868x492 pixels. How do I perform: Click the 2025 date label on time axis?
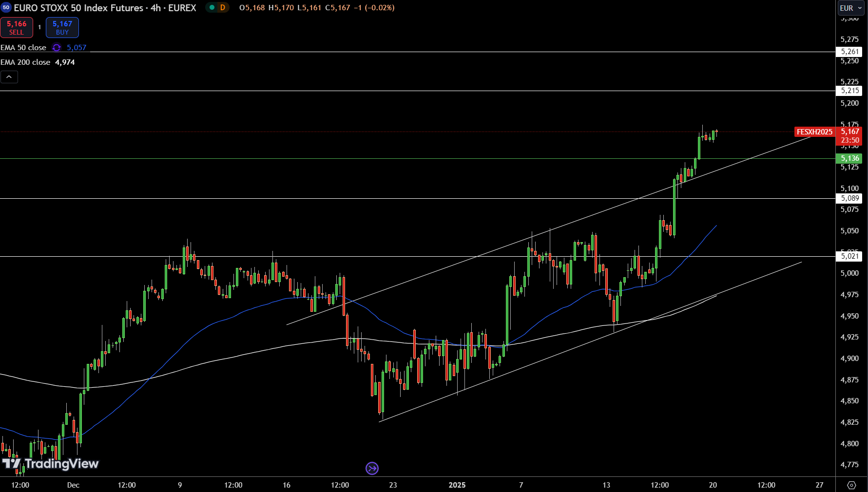(x=457, y=485)
